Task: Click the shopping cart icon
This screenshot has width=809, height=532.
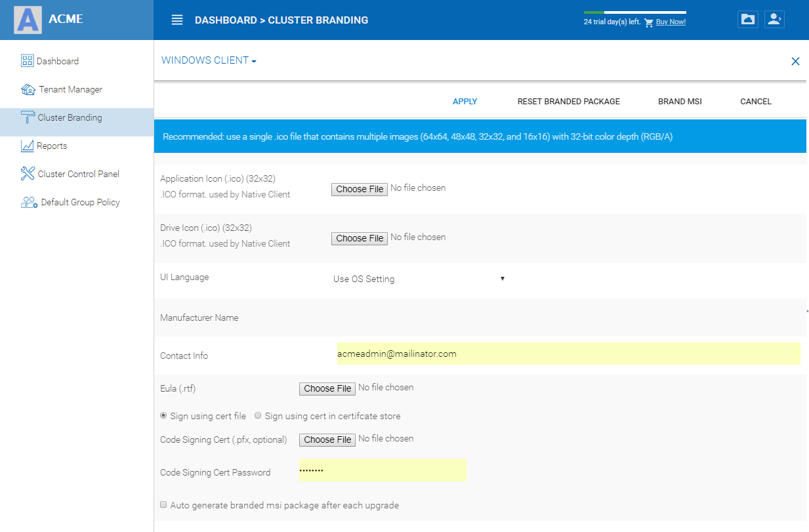Action: click(x=649, y=22)
